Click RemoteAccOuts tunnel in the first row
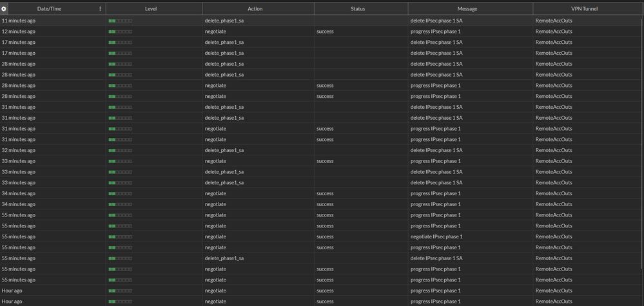This screenshot has width=644, height=306. (554, 21)
